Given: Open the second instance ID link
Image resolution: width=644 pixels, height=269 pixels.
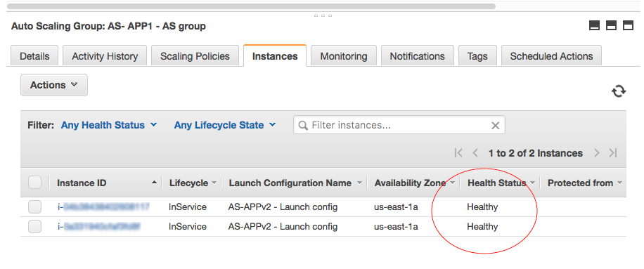Looking at the screenshot, I should pos(99,226).
